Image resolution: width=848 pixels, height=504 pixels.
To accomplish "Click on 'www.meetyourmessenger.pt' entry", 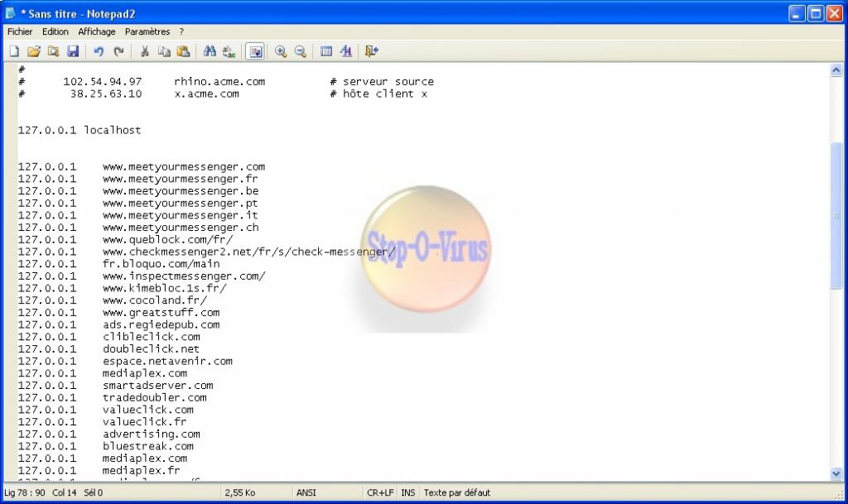I will pyautogui.click(x=180, y=203).
